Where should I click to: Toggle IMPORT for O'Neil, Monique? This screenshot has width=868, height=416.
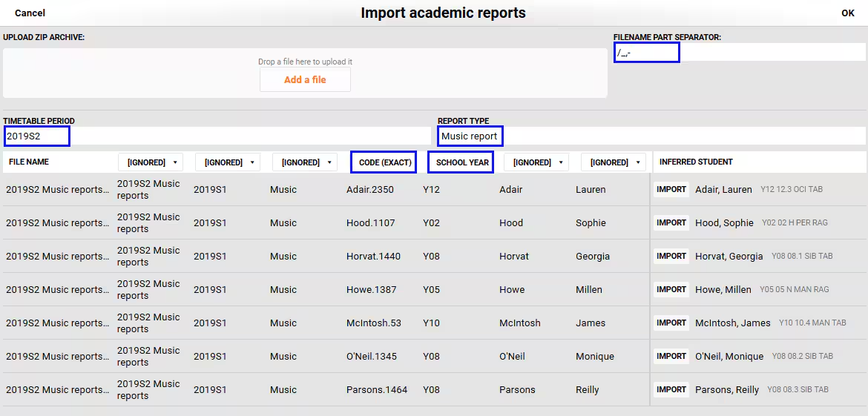(x=671, y=356)
